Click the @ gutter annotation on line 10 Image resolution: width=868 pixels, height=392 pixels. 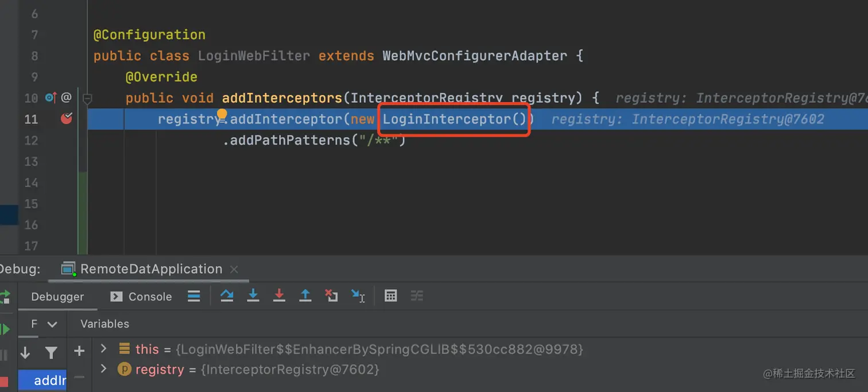(67, 98)
